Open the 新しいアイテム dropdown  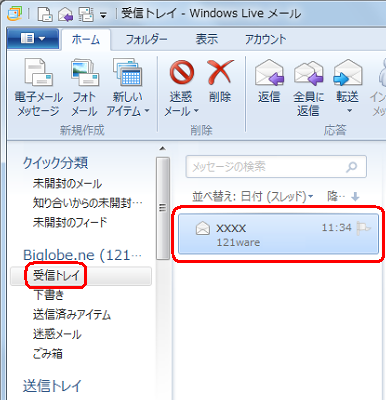point(127,87)
